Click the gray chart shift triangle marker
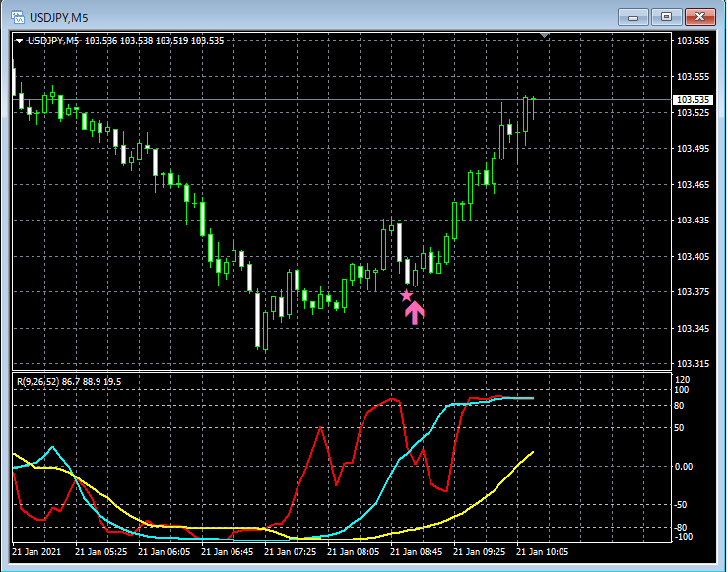The width and height of the screenshot is (728, 572). tap(547, 36)
